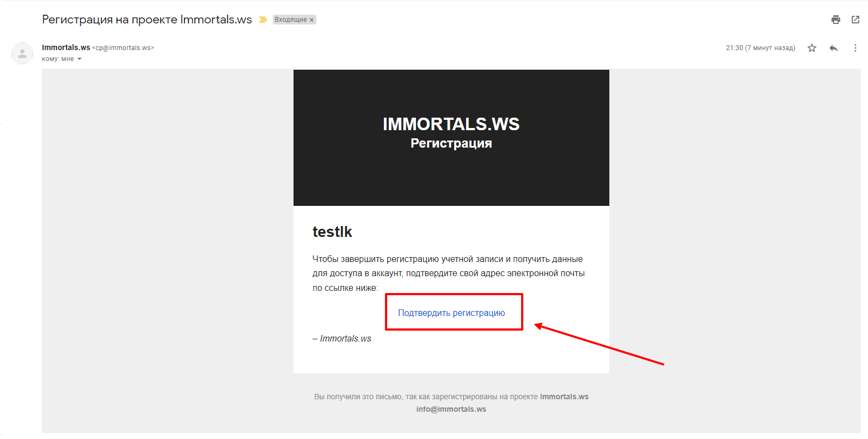Click the Immortals.ws italic signature
Screen dimensions: 868x439
pyautogui.click(x=345, y=339)
